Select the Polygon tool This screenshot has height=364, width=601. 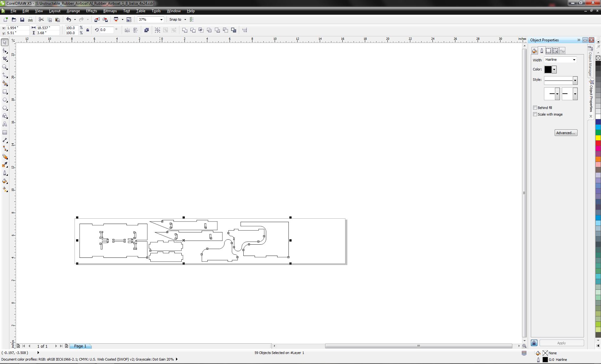pyautogui.click(x=5, y=108)
